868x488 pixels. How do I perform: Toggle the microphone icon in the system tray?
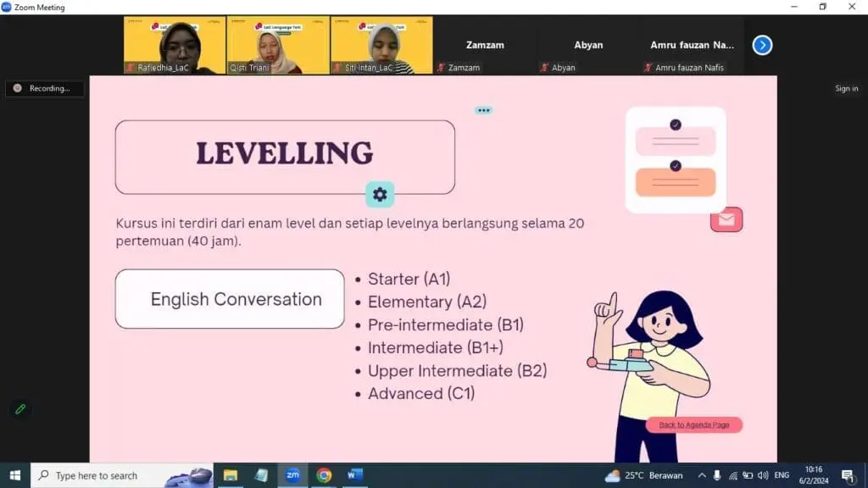pos(717,475)
